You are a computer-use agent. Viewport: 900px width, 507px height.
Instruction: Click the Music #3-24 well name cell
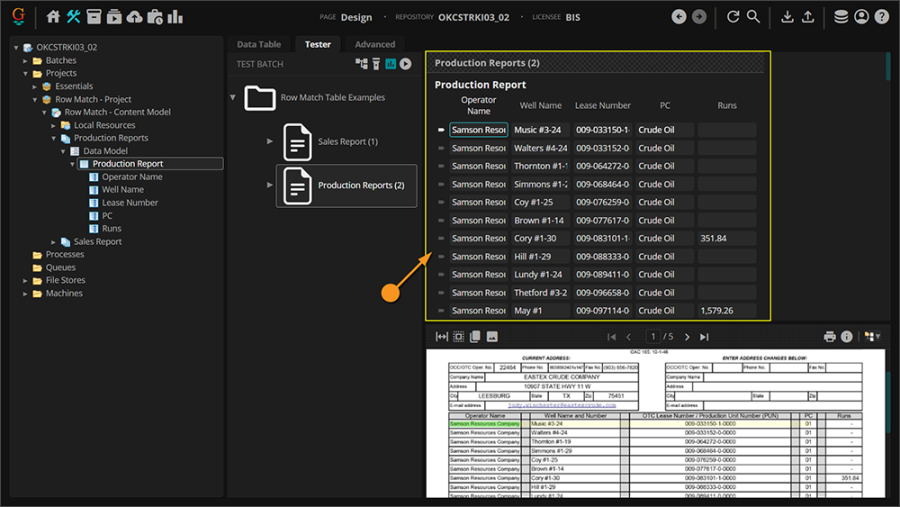pyautogui.click(x=539, y=130)
